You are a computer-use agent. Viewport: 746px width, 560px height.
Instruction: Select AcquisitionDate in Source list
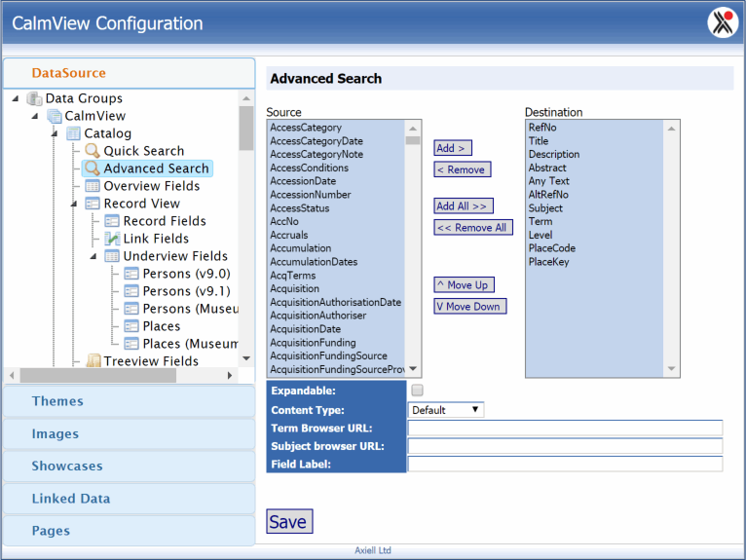pyautogui.click(x=306, y=329)
